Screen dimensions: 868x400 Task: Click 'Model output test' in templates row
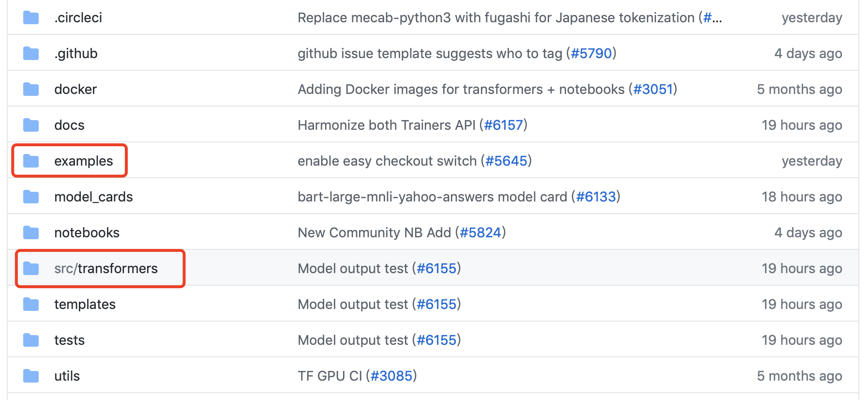[x=353, y=305]
